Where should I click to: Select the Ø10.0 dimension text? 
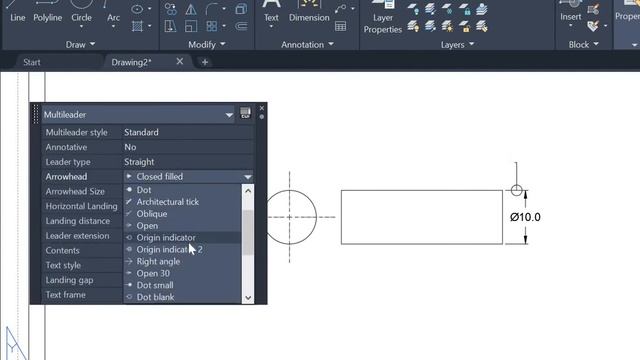[525, 217]
